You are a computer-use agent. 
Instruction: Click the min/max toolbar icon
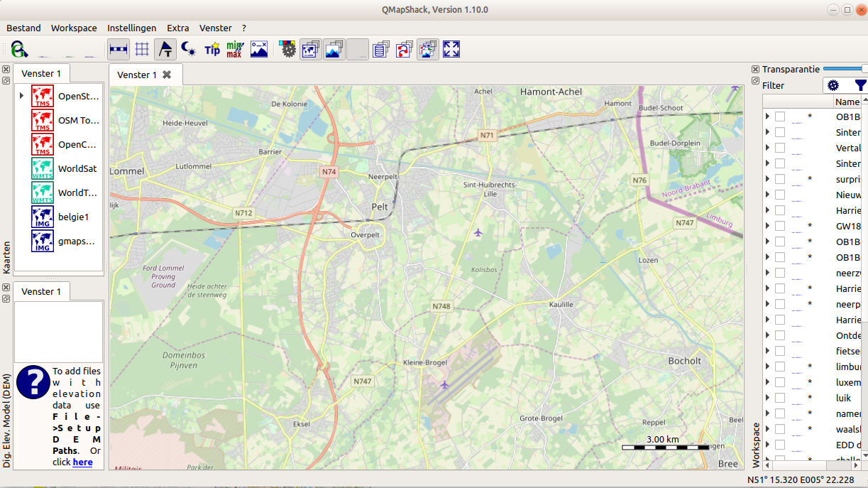(x=235, y=49)
